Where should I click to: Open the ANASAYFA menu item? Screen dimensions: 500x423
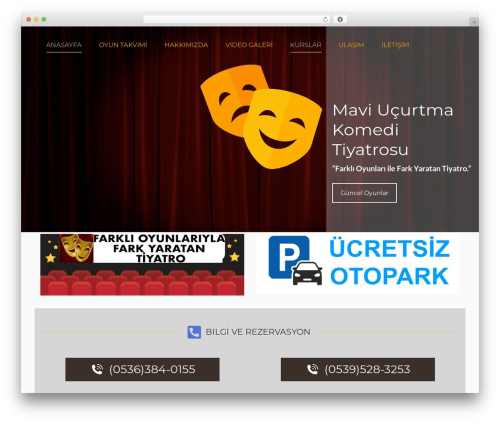[x=64, y=45]
